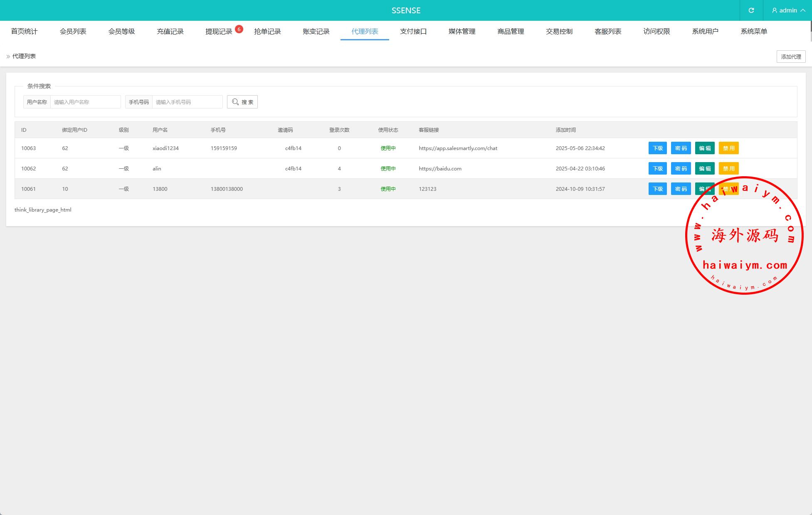Click the red badge on 提现记录

pyautogui.click(x=239, y=29)
